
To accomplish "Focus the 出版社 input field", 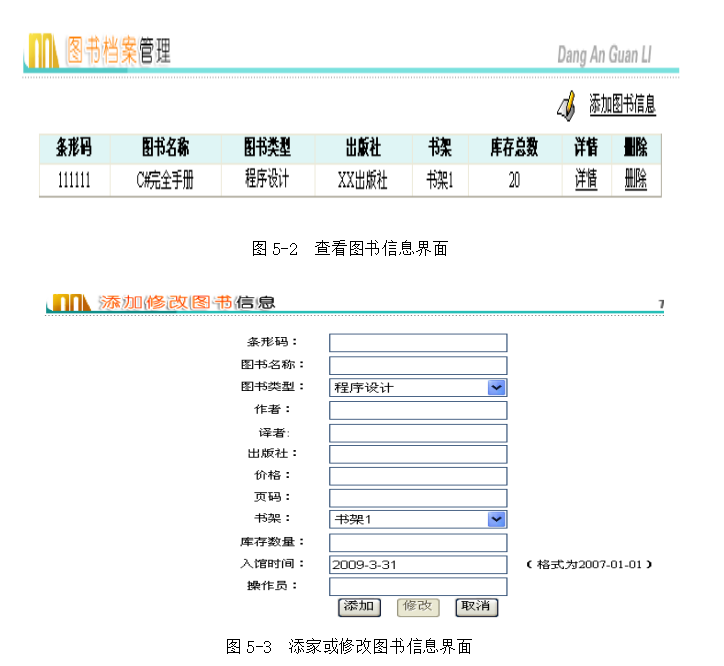I will point(418,454).
